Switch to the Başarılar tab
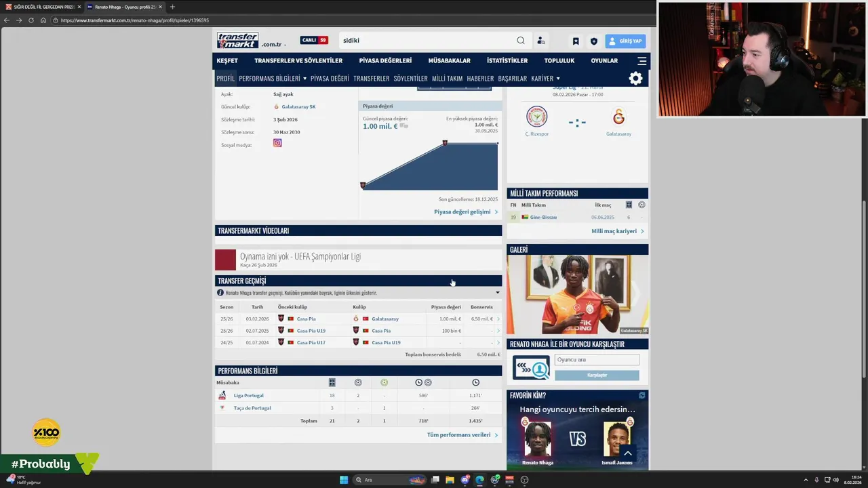 [x=512, y=79]
